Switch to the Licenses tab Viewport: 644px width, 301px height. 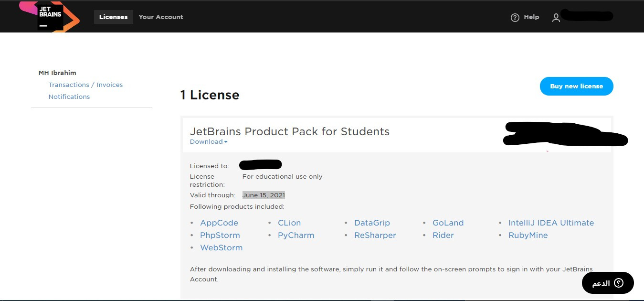(113, 17)
